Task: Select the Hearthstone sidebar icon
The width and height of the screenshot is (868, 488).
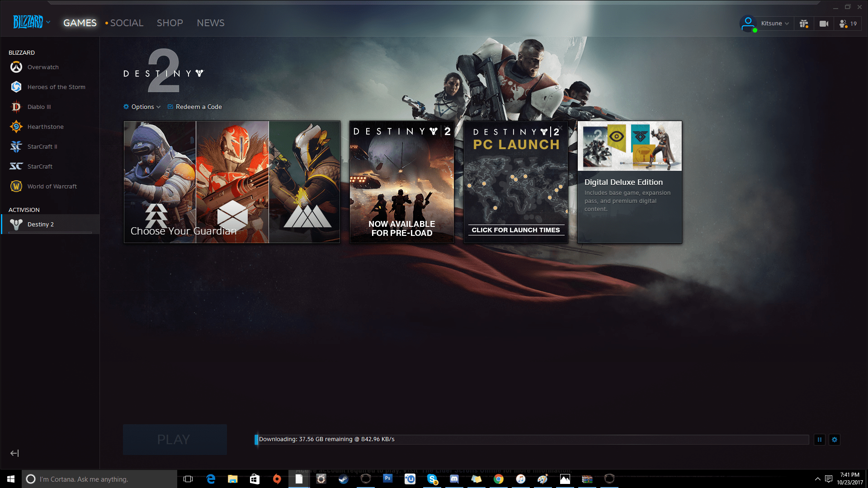Action: (x=16, y=127)
